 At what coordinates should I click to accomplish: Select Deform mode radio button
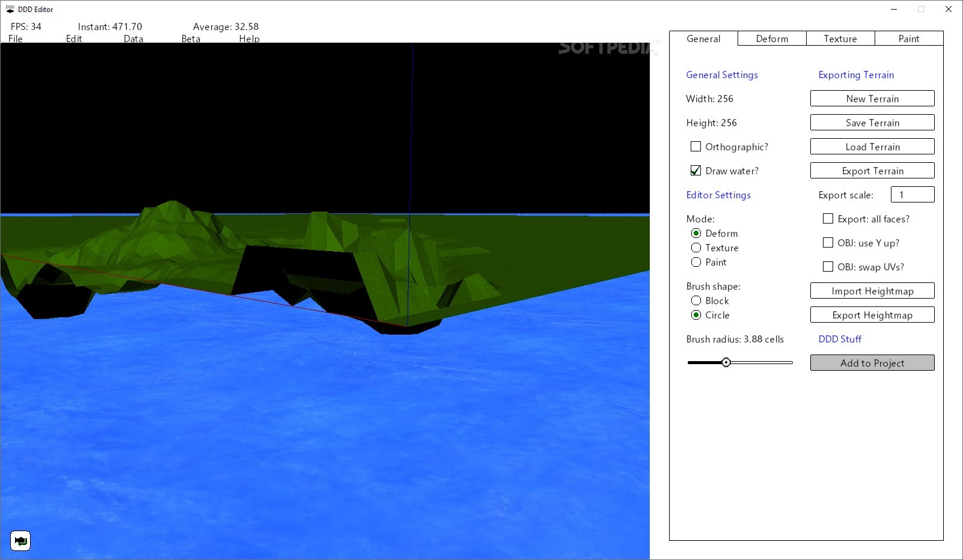696,233
